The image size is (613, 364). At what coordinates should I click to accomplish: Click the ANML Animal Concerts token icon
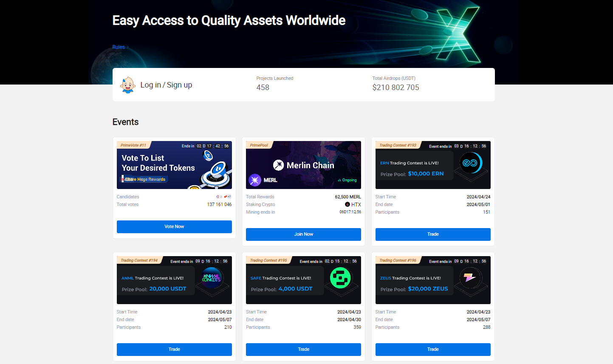(x=212, y=278)
